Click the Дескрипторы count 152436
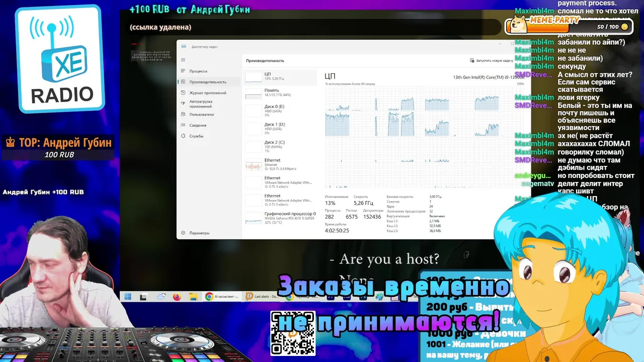This screenshot has height=362, width=644. (372, 217)
